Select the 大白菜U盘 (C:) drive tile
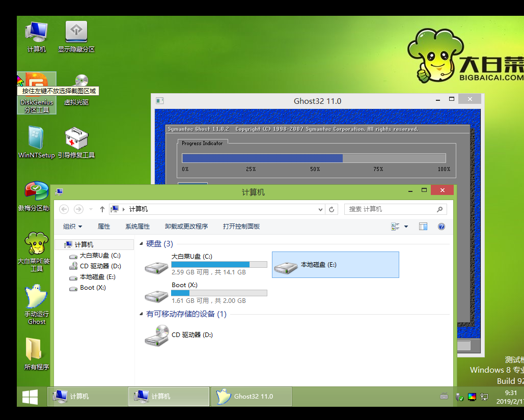 206,264
